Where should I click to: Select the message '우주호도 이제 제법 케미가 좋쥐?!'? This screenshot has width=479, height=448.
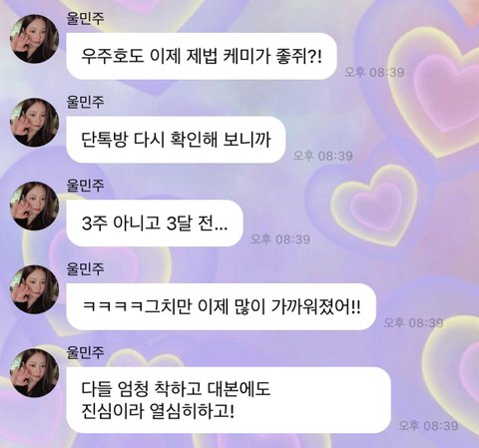[x=202, y=56]
